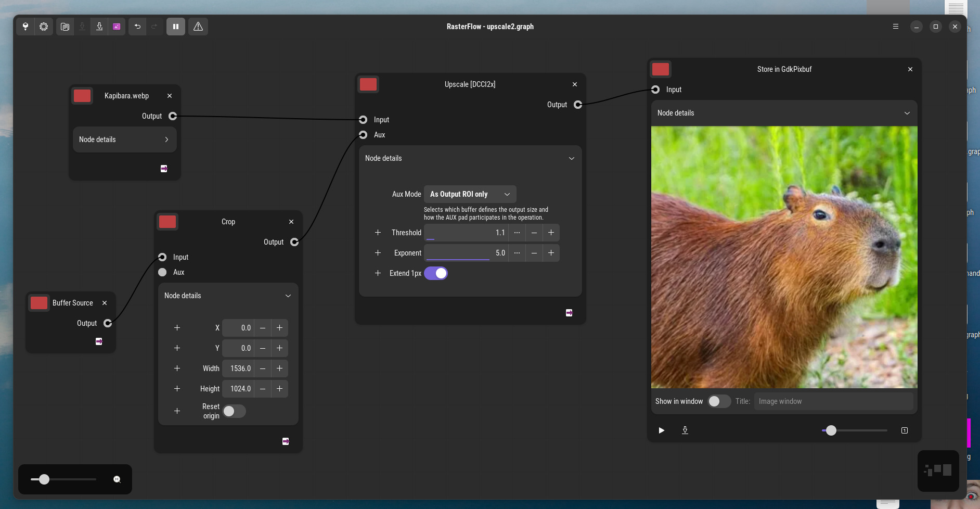Click the Image window title field
The width and height of the screenshot is (980, 509).
833,401
